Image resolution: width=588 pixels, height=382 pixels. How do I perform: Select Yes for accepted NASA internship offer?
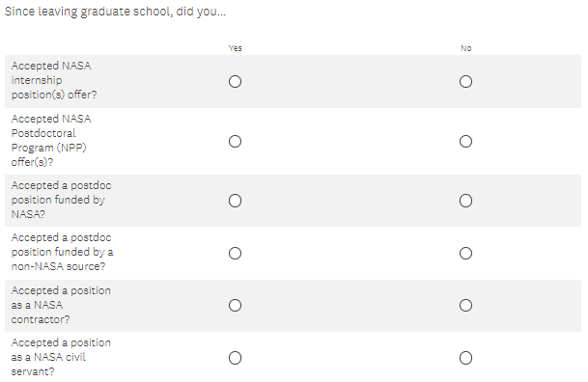point(235,82)
